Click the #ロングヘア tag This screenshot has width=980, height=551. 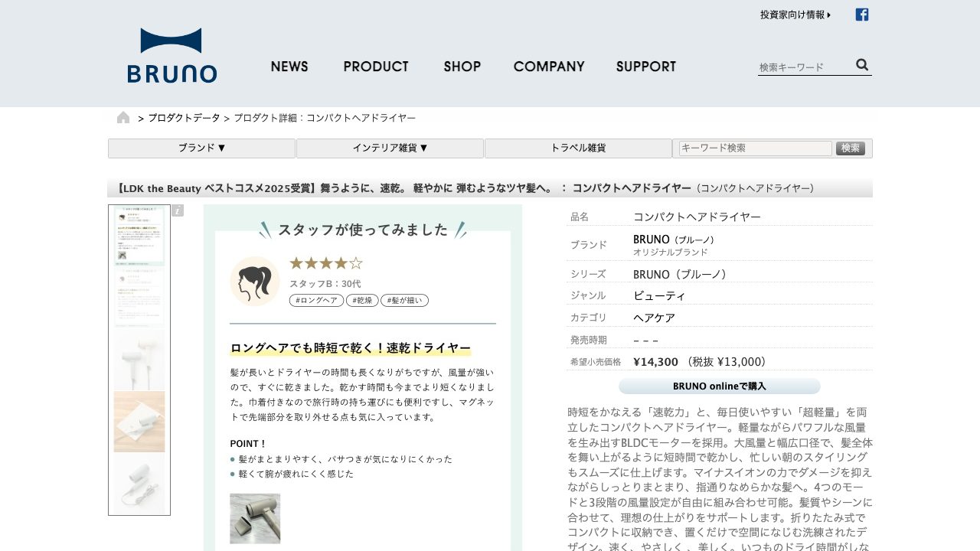coord(316,301)
